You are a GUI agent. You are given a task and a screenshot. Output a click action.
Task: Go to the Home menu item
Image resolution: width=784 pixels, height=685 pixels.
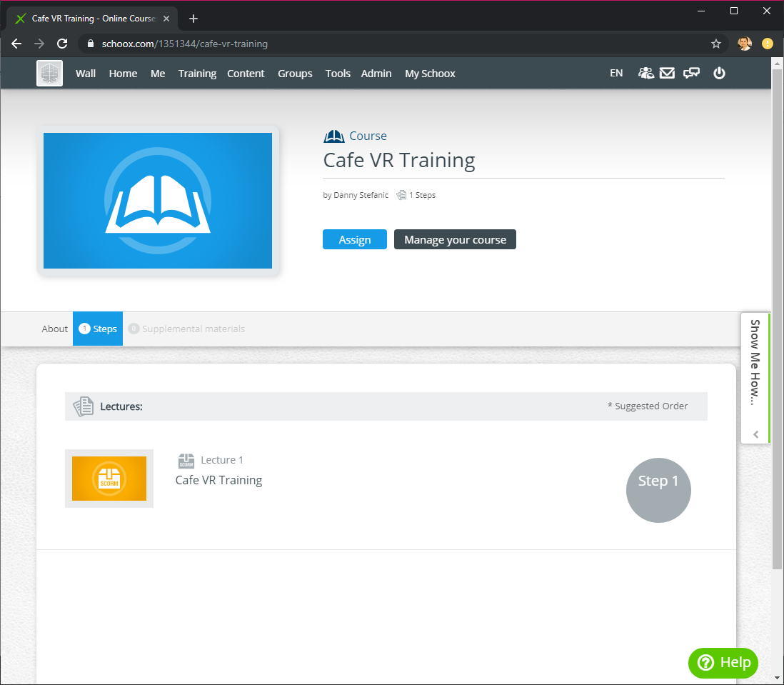(123, 74)
